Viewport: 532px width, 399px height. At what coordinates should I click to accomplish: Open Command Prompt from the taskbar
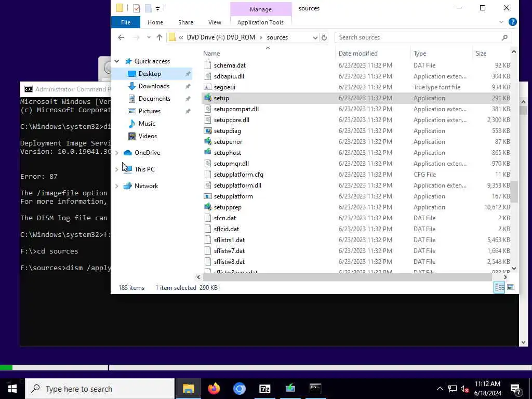(x=315, y=389)
